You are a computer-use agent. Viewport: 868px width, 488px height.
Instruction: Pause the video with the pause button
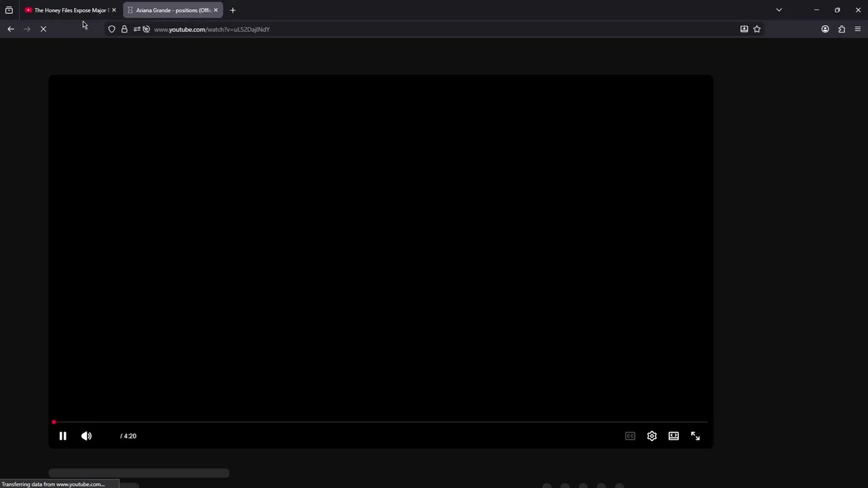click(62, 436)
